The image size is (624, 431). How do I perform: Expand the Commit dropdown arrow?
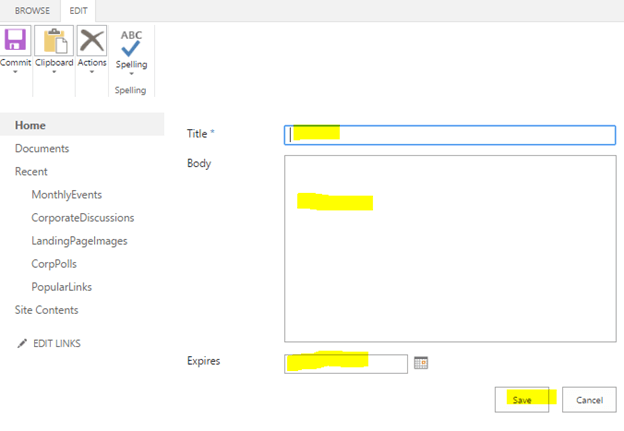tap(15, 72)
